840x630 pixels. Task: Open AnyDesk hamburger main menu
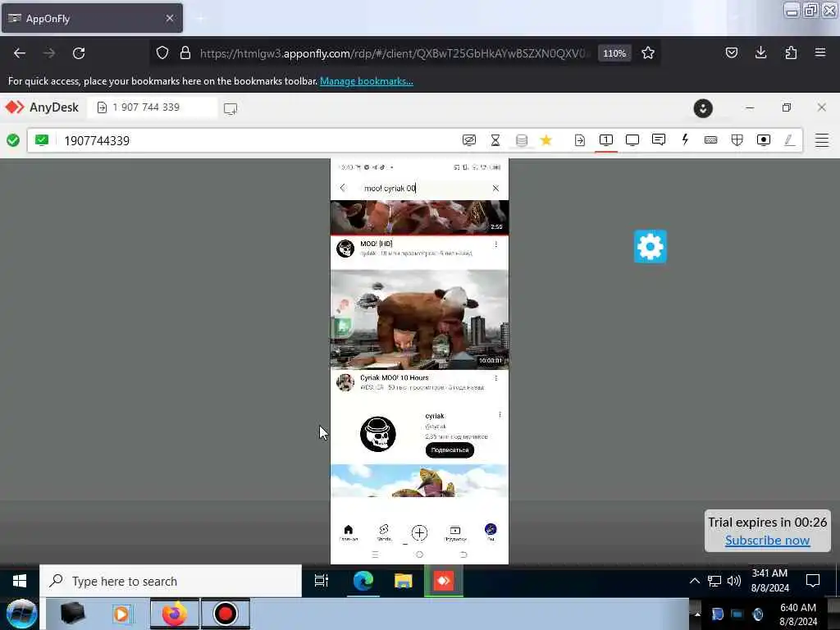822,140
